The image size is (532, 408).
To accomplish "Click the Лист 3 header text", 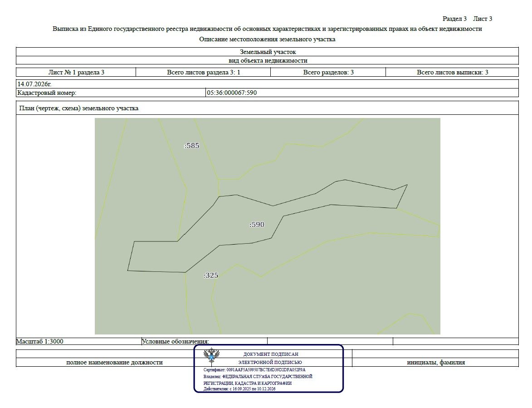I will point(483,19).
